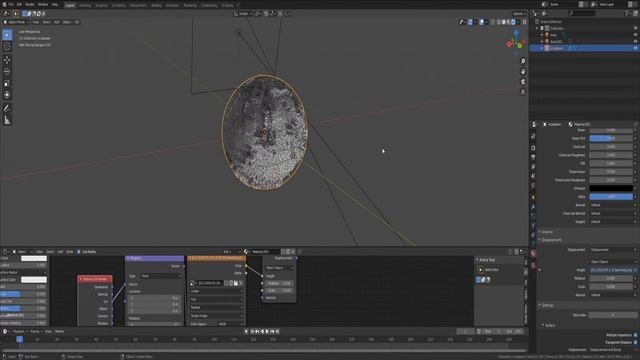This screenshot has height=360, width=640.
Task: Toggle camera view gizmo in viewport
Action: click(x=523, y=82)
